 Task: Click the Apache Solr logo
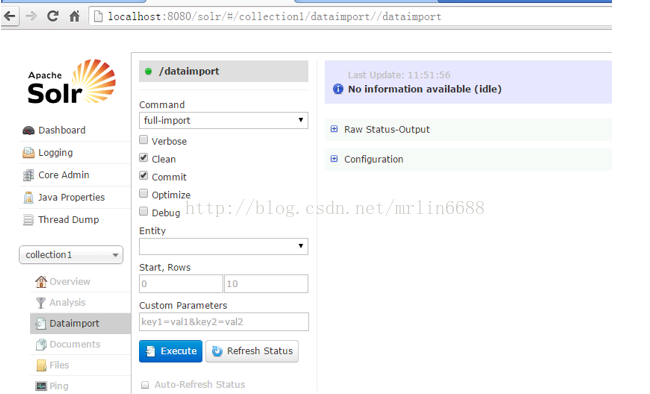[72, 81]
